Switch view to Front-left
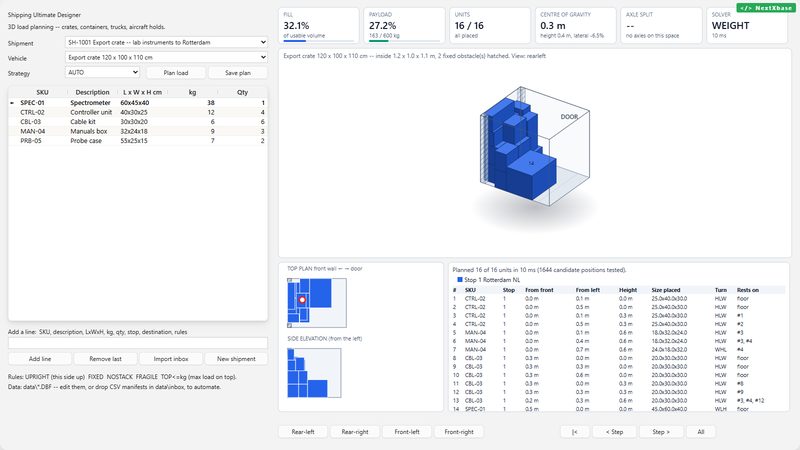This screenshot has width=800, height=450. click(x=407, y=432)
